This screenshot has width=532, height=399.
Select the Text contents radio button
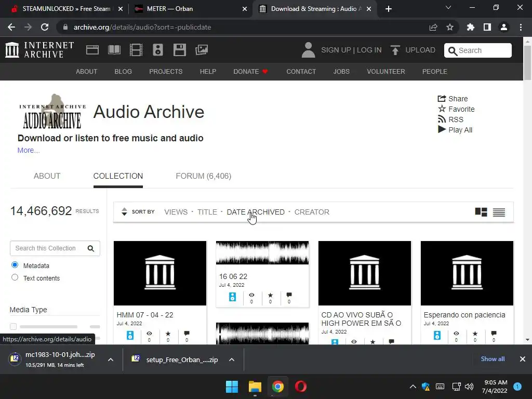(x=15, y=277)
